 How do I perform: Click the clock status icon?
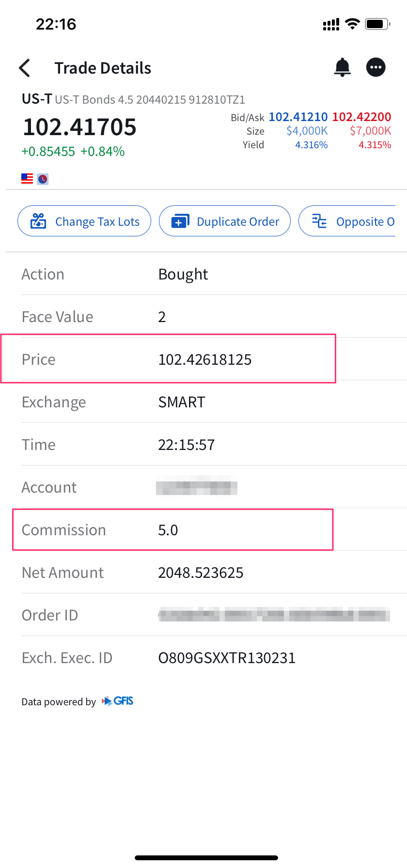tap(43, 179)
